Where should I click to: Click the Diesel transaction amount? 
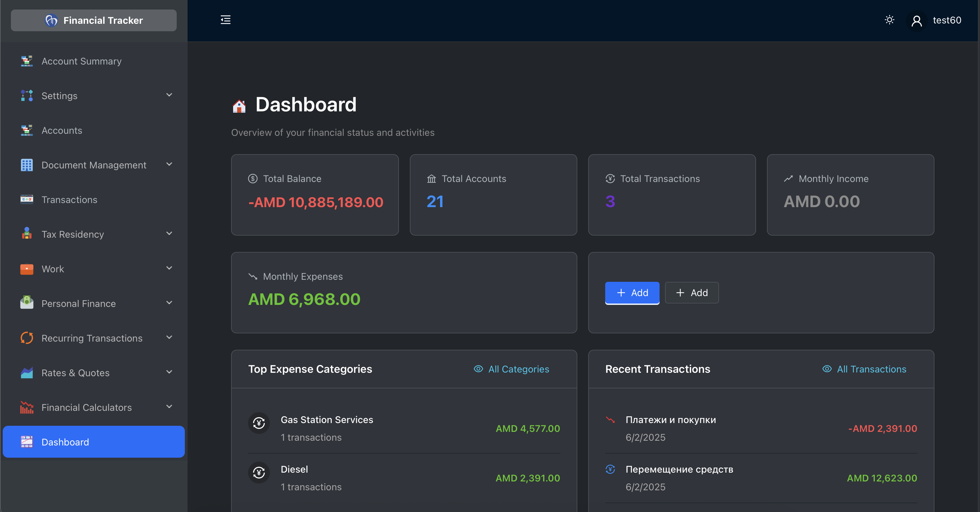(528, 478)
